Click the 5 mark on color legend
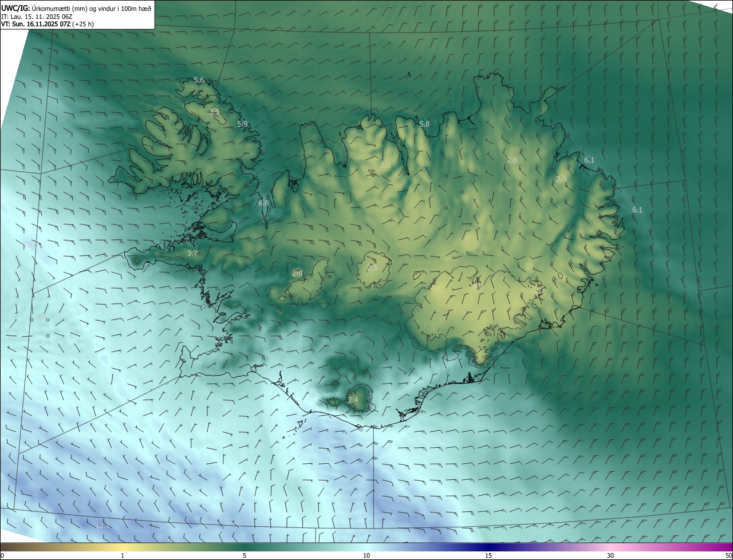733x560 pixels. (x=245, y=555)
